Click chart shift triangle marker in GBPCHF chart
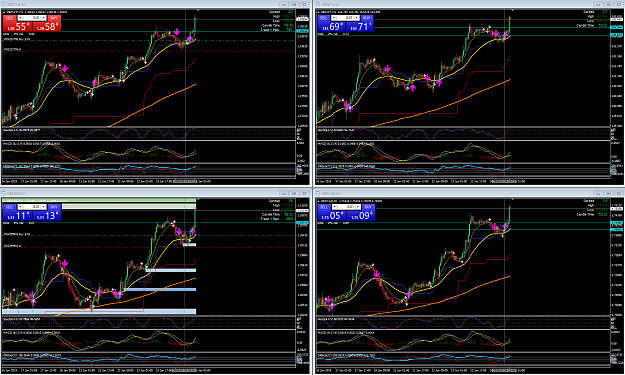The image size is (625, 375). coord(199,10)
